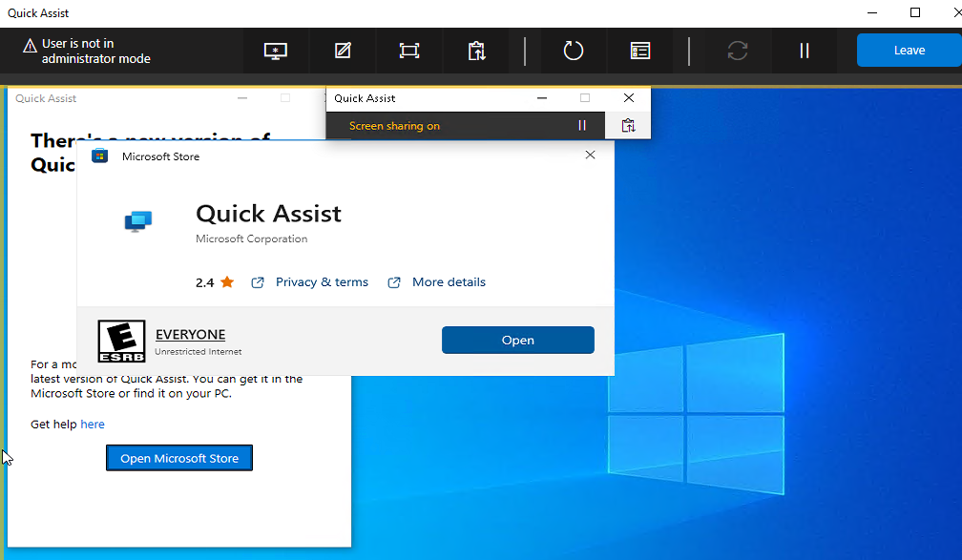Click the orange rating star
This screenshot has width=962, height=560.
227,282
